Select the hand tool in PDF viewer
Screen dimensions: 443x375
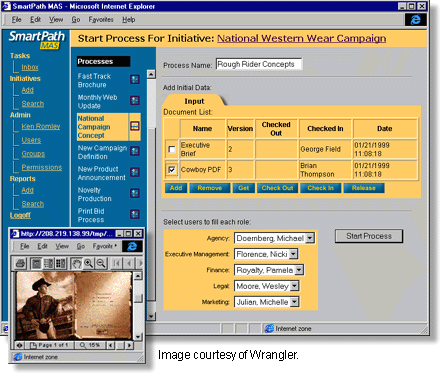pyautogui.click(x=76, y=264)
